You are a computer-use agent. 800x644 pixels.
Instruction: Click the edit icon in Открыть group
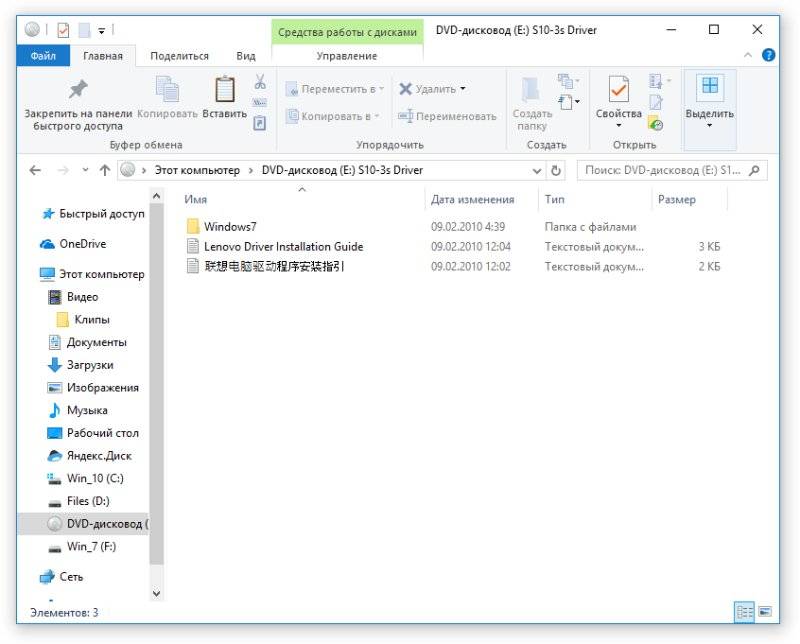tap(656, 103)
